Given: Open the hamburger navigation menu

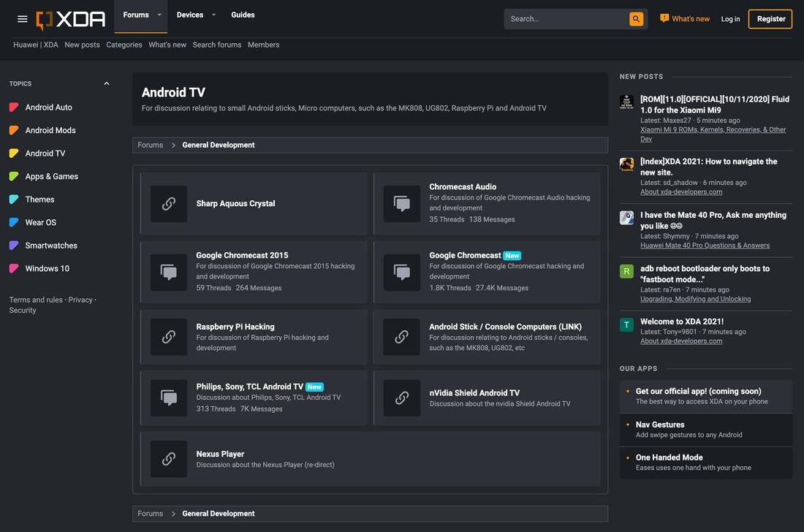Looking at the screenshot, I should [22, 18].
